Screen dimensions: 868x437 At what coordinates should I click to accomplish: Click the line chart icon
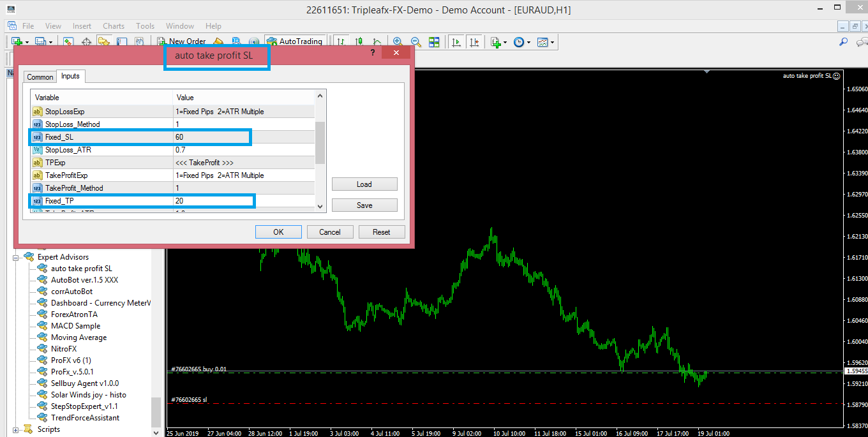pyautogui.click(x=377, y=42)
